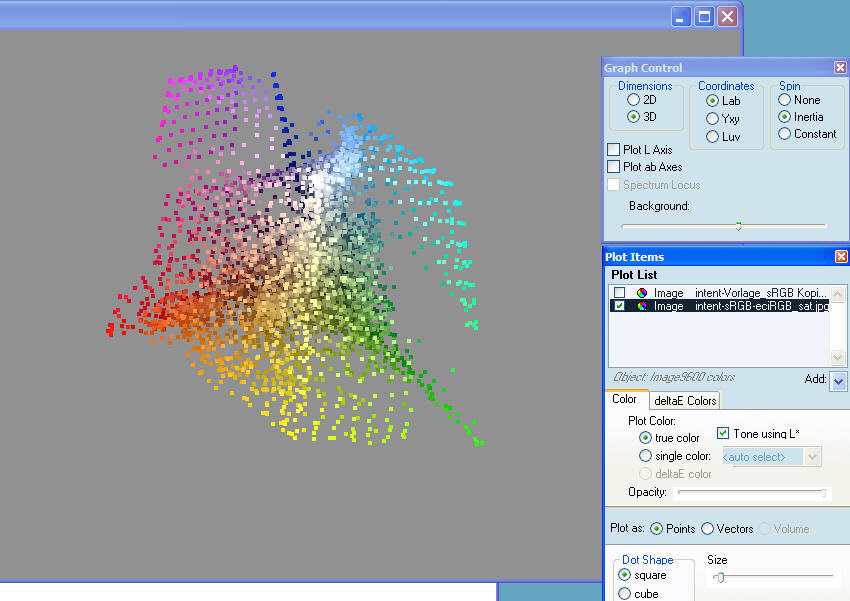Image resolution: width=850 pixels, height=601 pixels.
Task: Maximize the 3D graph window
Action: click(x=704, y=17)
